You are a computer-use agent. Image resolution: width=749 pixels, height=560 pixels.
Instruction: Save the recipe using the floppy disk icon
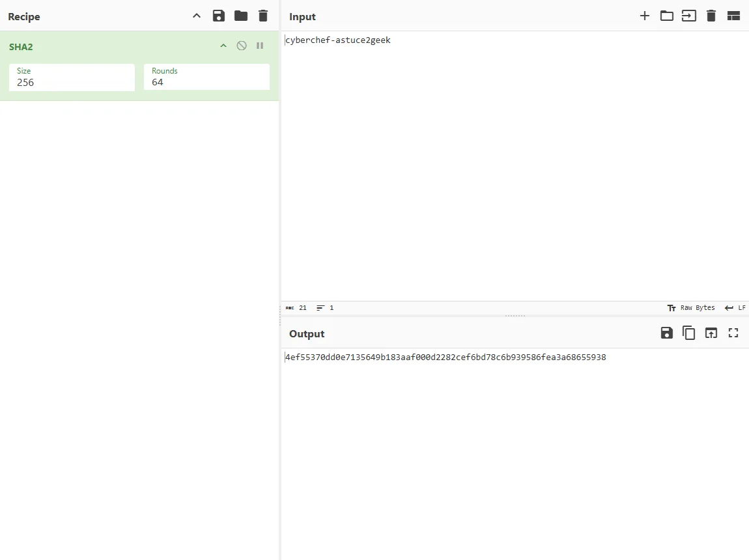[x=219, y=16]
